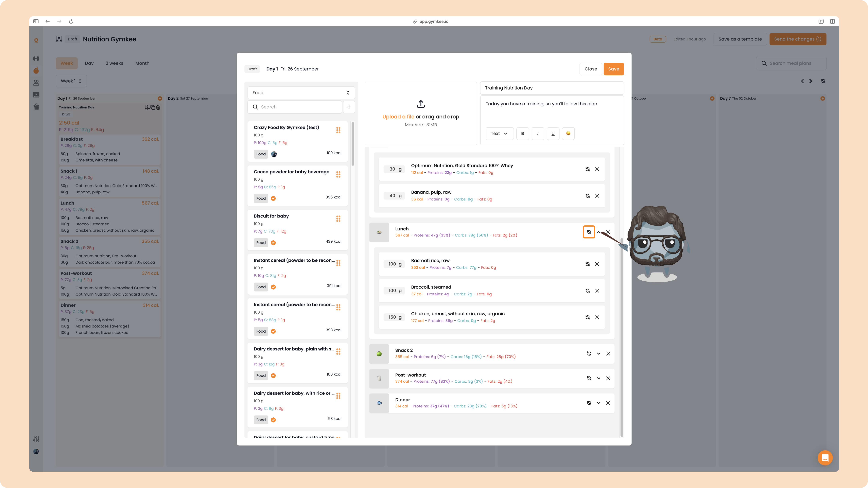This screenshot has height=488, width=868.
Task: Click the food Search field
Action: 295,107
